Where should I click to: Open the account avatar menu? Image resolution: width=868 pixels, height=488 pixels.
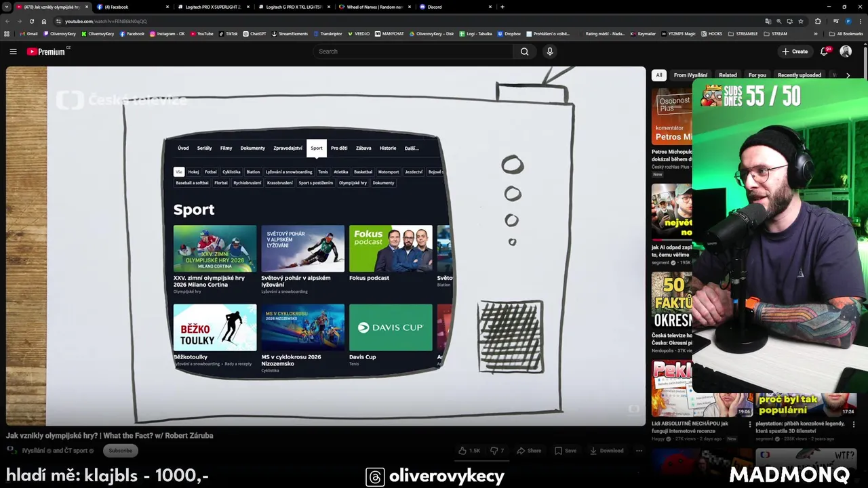(x=846, y=52)
